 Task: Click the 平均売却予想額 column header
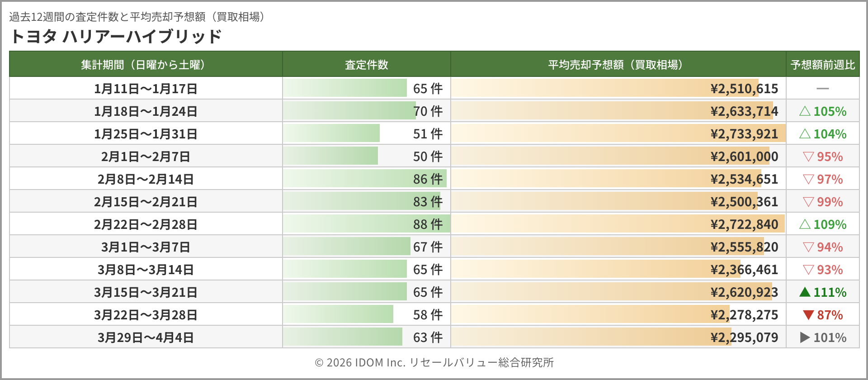point(618,65)
